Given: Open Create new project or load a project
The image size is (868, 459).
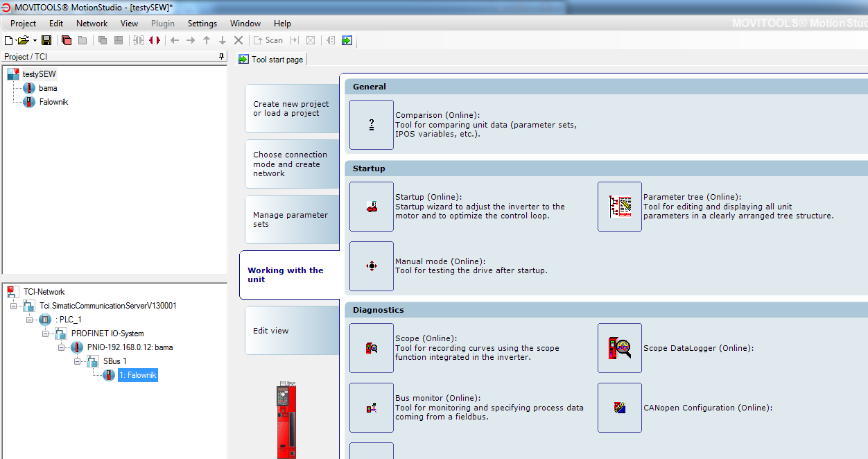Looking at the screenshot, I should (292, 109).
